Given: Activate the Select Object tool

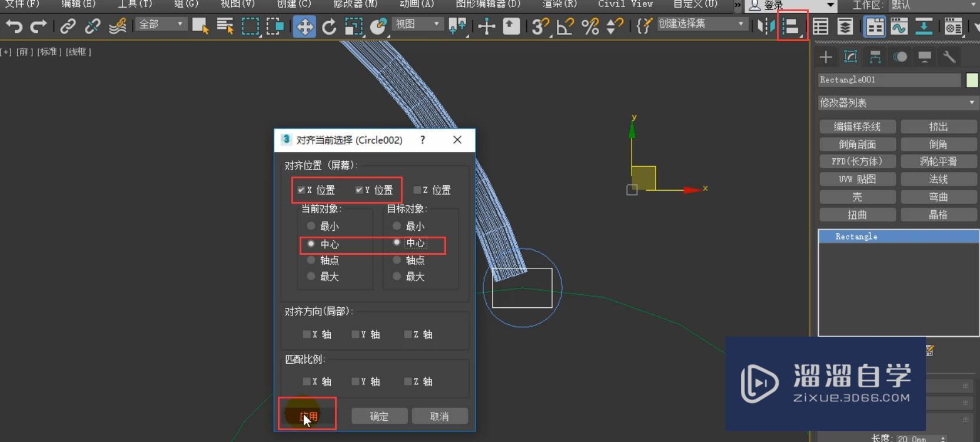Looking at the screenshot, I should 200,26.
